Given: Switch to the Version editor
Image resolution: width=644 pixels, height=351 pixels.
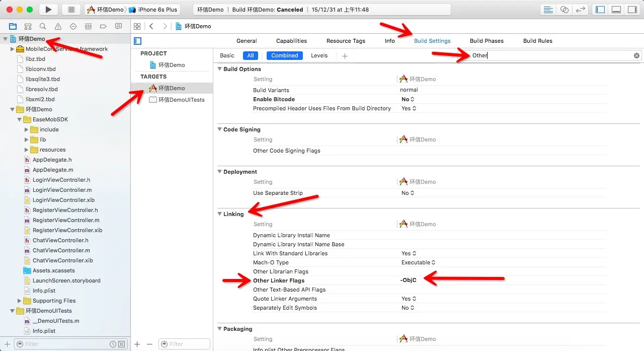Looking at the screenshot, I should pos(581,10).
